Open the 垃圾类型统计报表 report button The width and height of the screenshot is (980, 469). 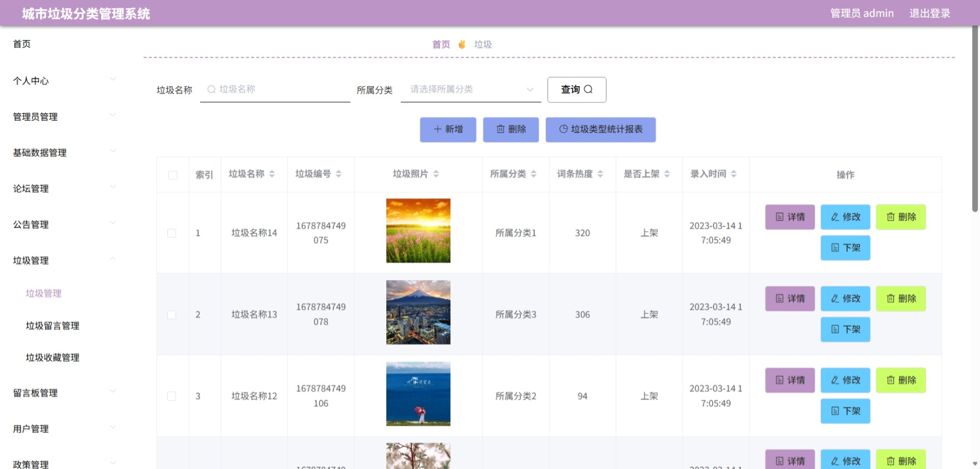(x=600, y=129)
